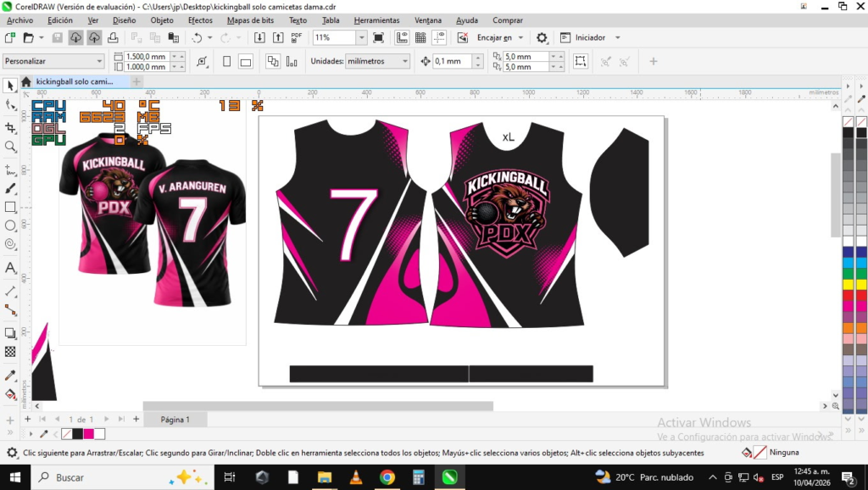Select the Spiral/Polygon tool
This screenshot has height=490, width=868.
point(10,244)
